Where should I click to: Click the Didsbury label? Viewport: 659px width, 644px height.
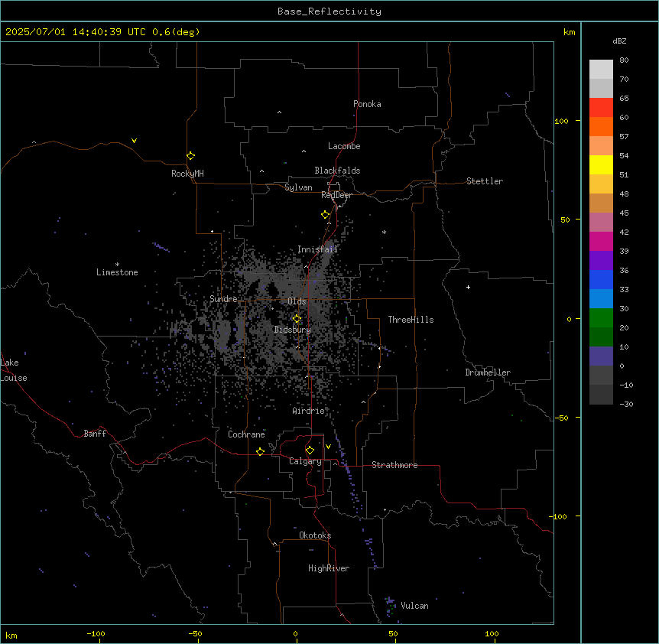click(x=292, y=330)
